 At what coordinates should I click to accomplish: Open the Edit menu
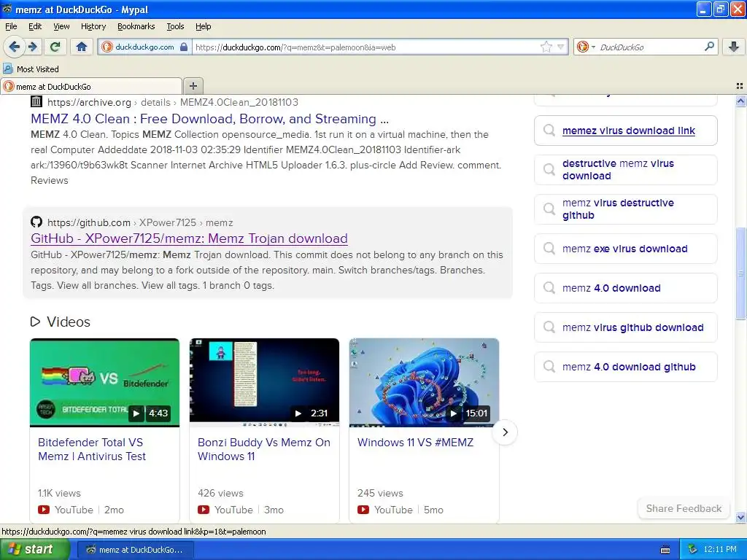(35, 26)
